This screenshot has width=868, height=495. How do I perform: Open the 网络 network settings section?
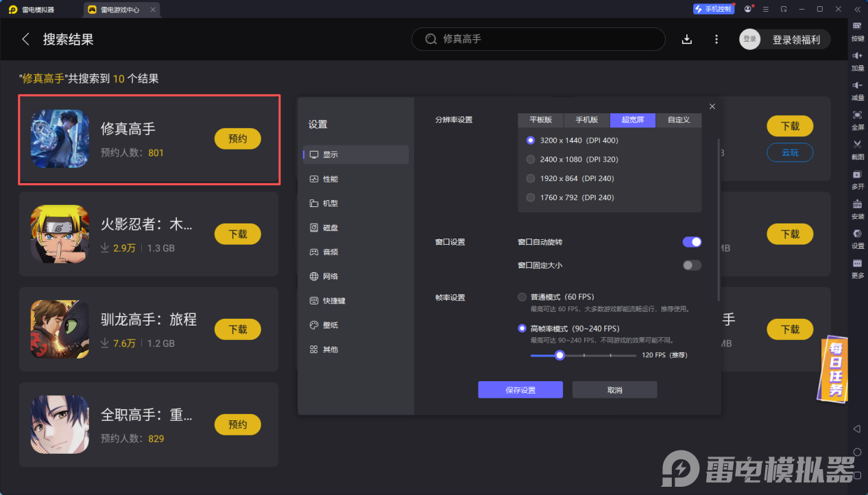coord(356,276)
